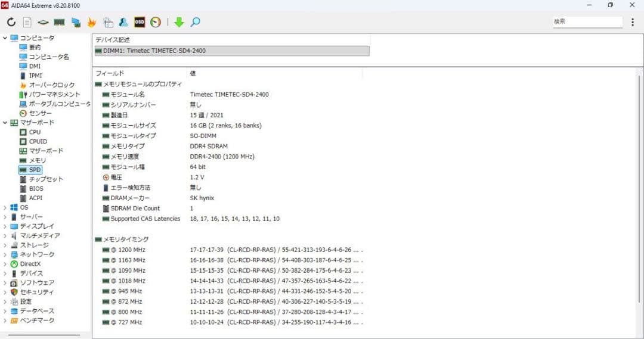
Task: Select the @ 727 MHz timing row
Action: [x=228, y=322]
